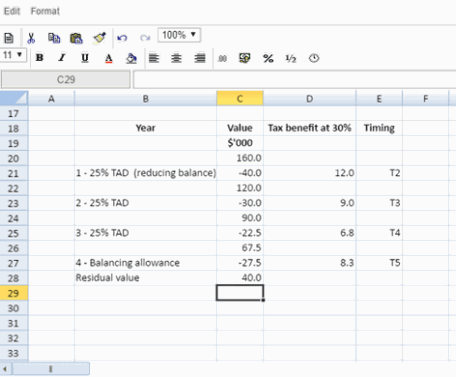
Task: Select column E header
Action: (x=379, y=99)
